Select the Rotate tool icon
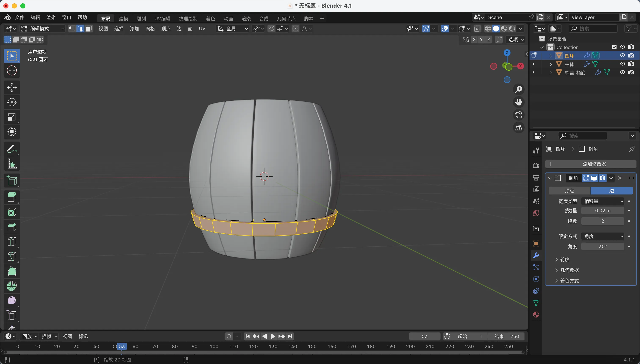 (x=12, y=102)
